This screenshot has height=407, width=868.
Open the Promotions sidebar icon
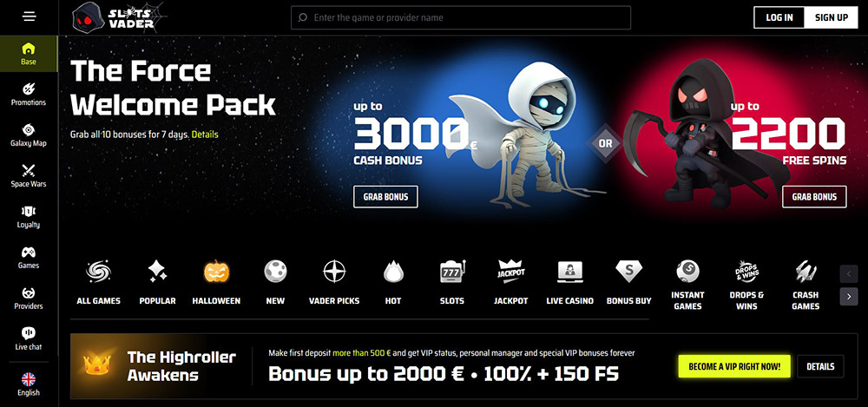[x=29, y=89]
